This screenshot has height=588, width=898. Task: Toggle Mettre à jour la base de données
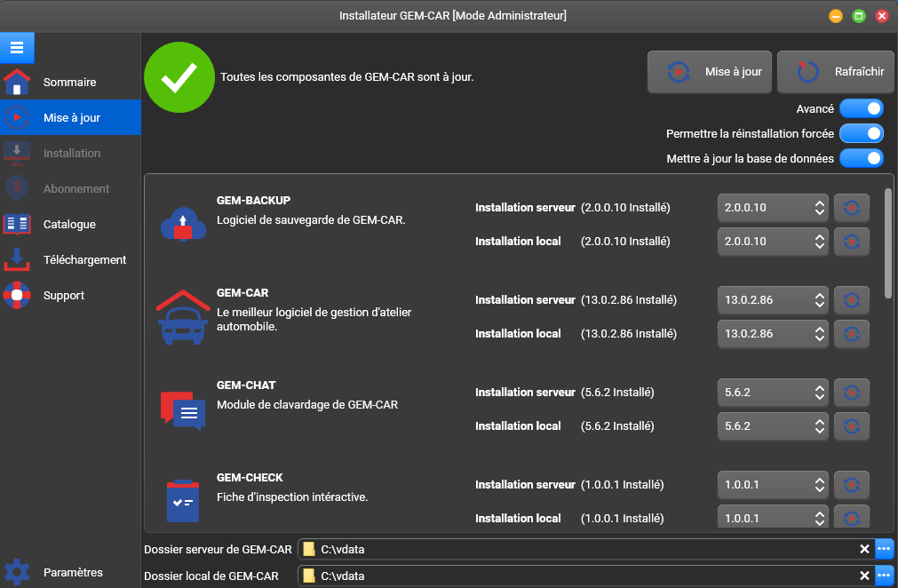point(862,158)
